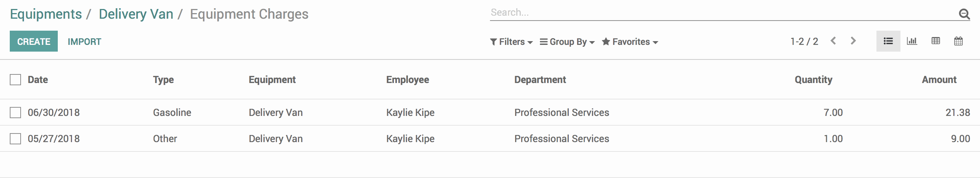Go to previous page arrow
980x178 pixels.
pyautogui.click(x=833, y=41)
